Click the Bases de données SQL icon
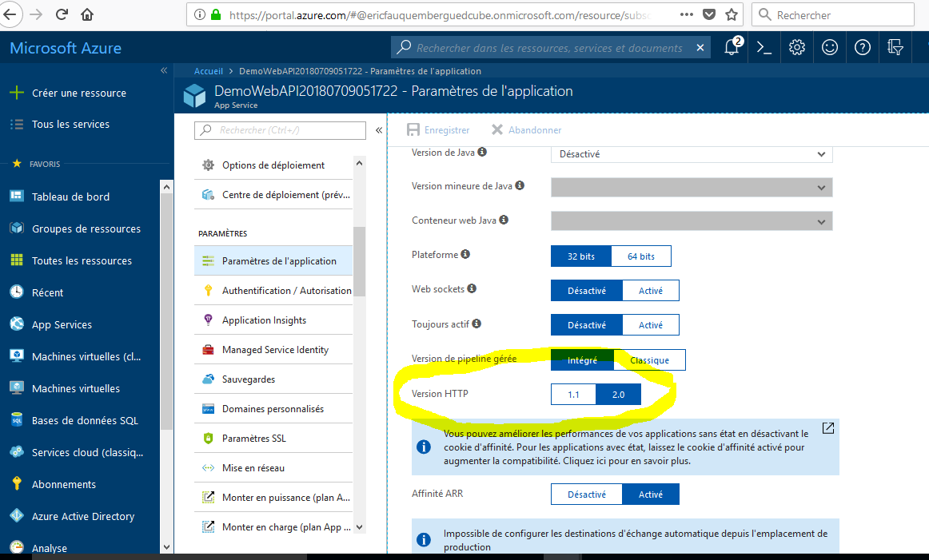929x560 pixels. (x=17, y=419)
